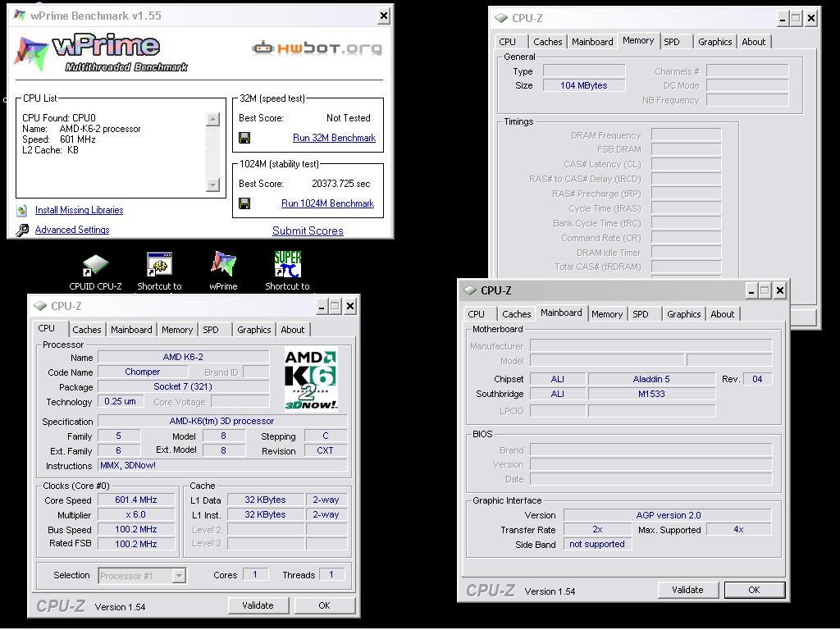Select Memory tab in the Mainboard window
This screenshot has width=840, height=630.
[x=607, y=314]
